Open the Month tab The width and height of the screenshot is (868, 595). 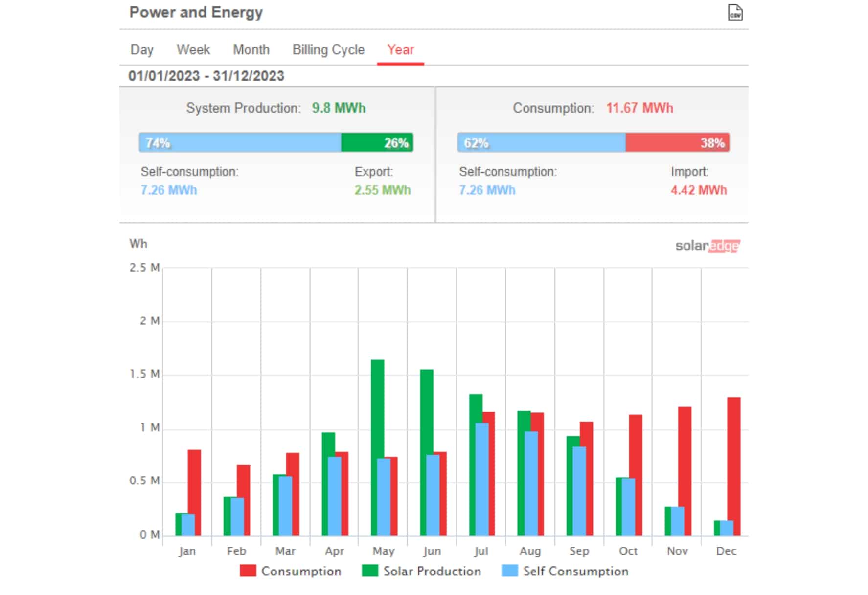tap(251, 50)
